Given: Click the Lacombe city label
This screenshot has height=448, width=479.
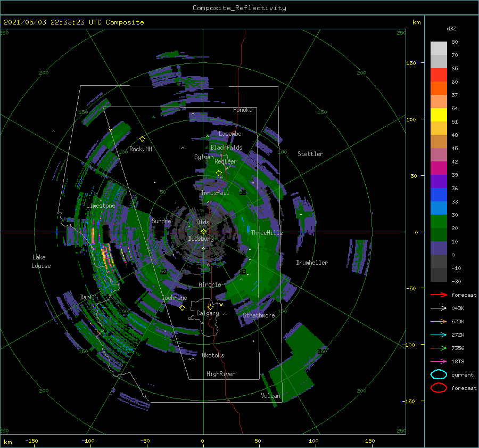Looking at the screenshot, I should [x=230, y=134].
